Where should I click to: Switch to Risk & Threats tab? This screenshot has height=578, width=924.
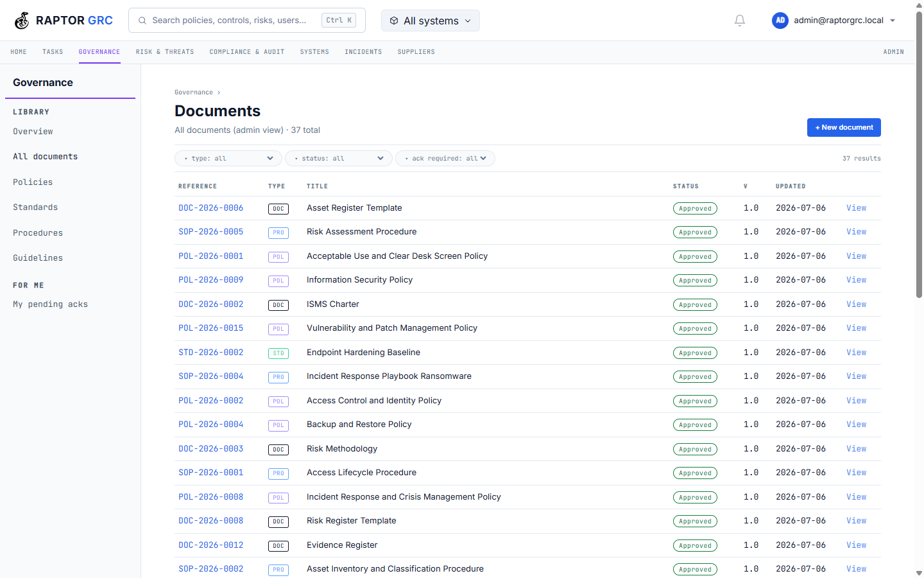tap(165, 52)
